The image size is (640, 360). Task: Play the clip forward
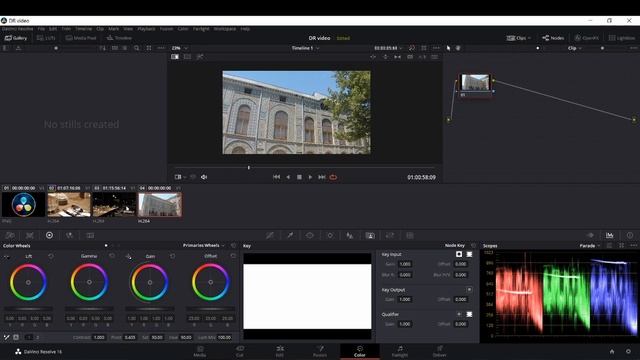(310, 177)
